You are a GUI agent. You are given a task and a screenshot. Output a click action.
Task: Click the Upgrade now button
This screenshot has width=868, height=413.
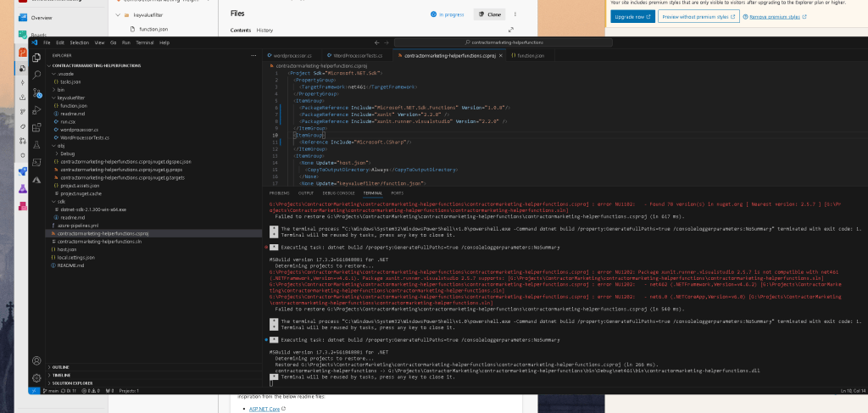(x=632, y=17)
